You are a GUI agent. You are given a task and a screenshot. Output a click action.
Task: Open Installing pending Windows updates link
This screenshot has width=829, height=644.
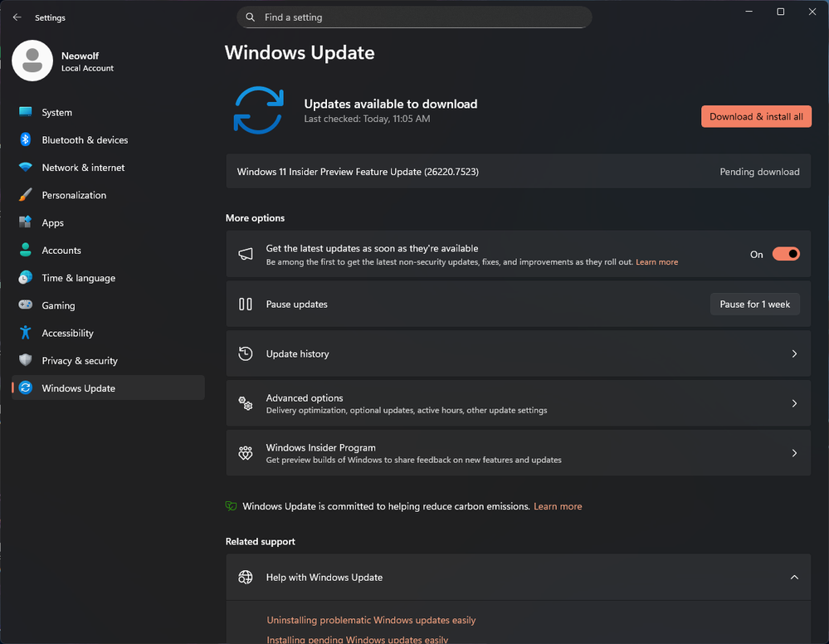point(358,640)
